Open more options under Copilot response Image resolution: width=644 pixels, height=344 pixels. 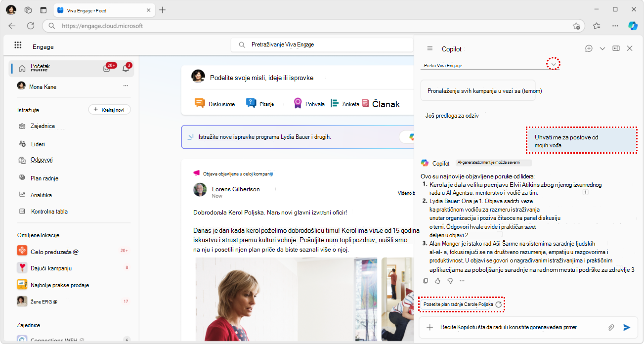(x=462, y=281)
